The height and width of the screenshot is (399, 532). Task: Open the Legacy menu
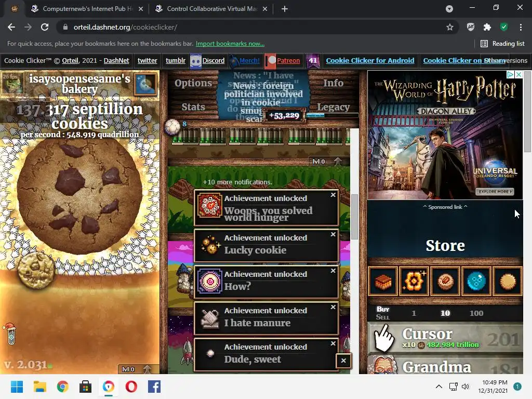(x=334, y=107)
